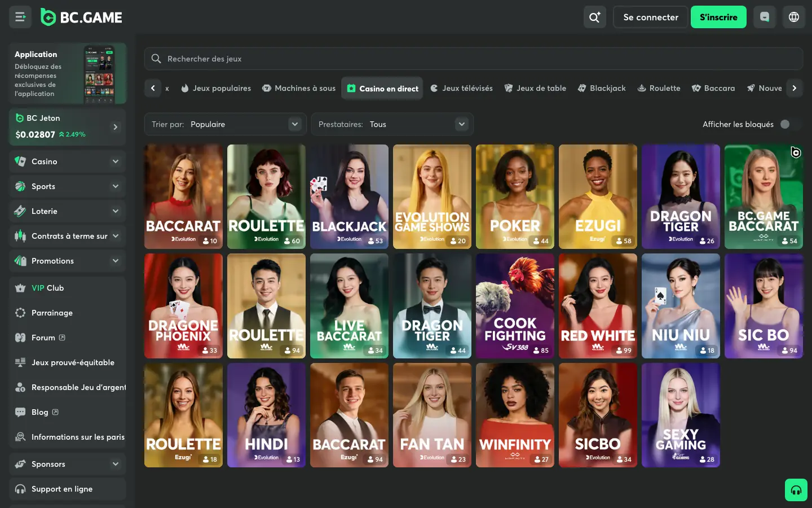
Task: Click the BC.GAME logo
Action: click(x=82, y=17)
